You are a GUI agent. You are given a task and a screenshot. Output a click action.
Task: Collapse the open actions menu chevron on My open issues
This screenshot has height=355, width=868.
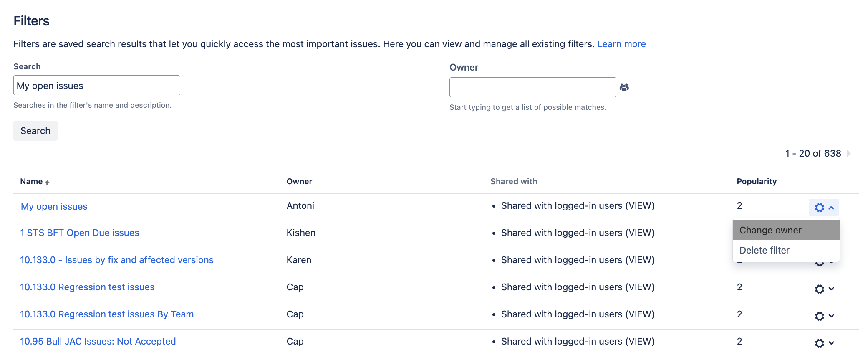(x=831, y=208)
